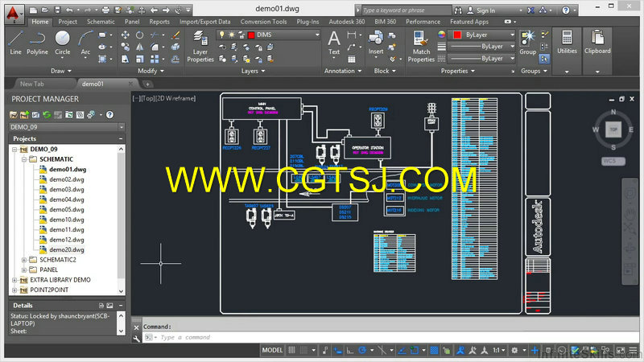
Task: Toggle annotation visibility in status bar
Action: 460,350
